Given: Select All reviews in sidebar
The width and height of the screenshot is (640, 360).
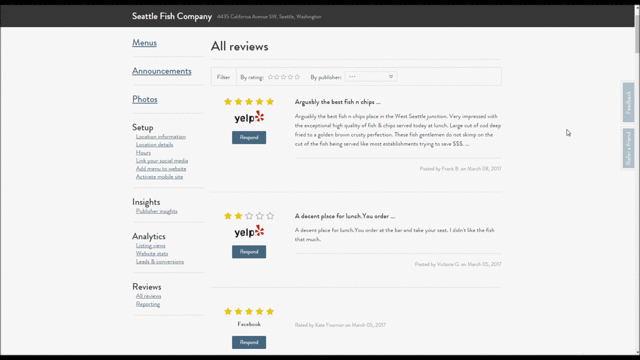Looking at the screenshot, I should [149, 296].
